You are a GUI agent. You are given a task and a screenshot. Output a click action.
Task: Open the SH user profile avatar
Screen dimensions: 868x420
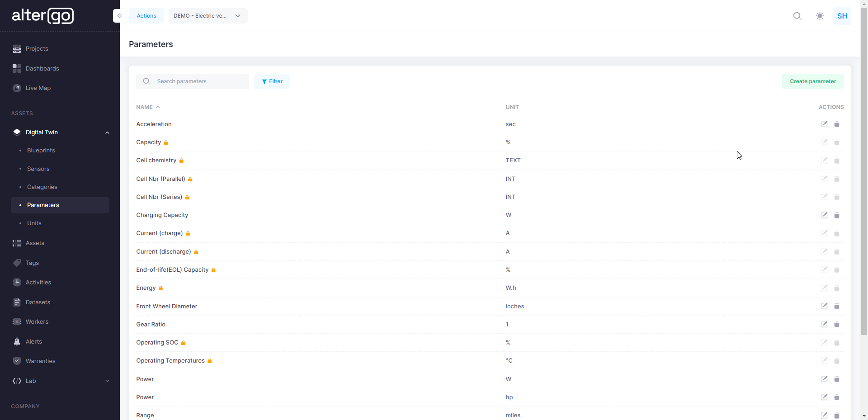click(x=842, y=16)
